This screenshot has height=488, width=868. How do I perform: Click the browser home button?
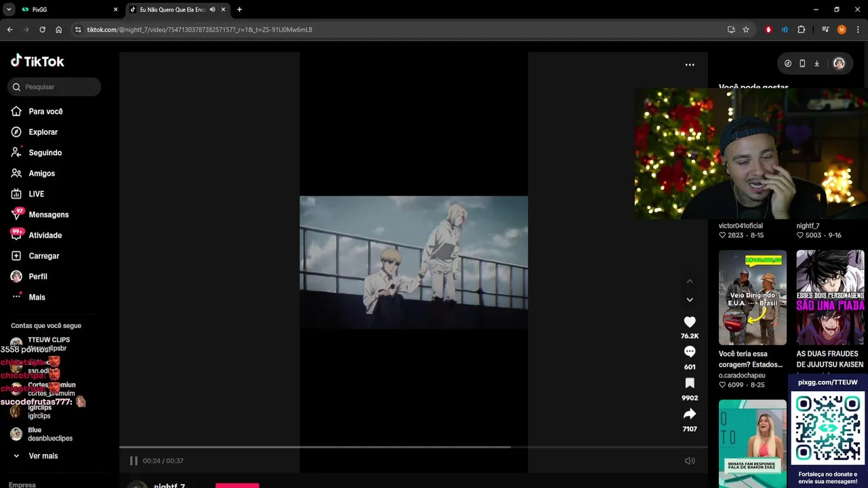58,30
